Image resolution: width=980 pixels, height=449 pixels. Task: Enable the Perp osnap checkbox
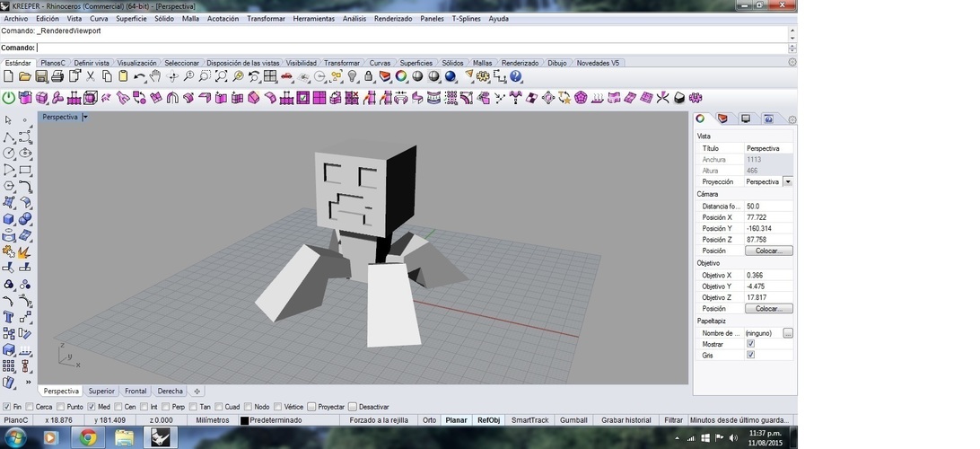166,407
